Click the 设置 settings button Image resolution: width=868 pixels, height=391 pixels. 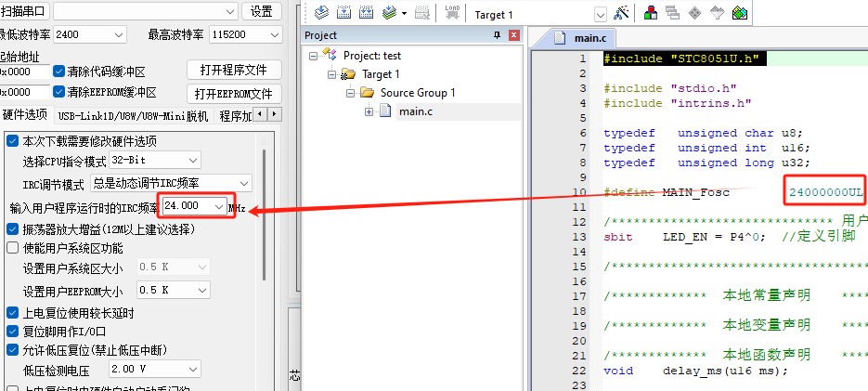261,11
